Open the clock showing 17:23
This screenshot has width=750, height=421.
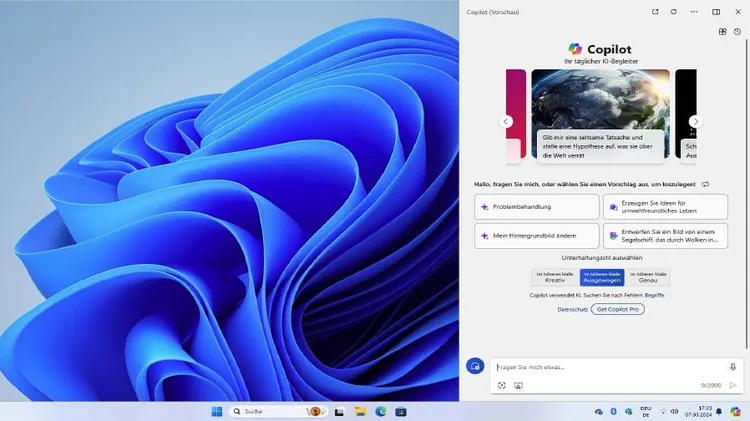point(699,411)
